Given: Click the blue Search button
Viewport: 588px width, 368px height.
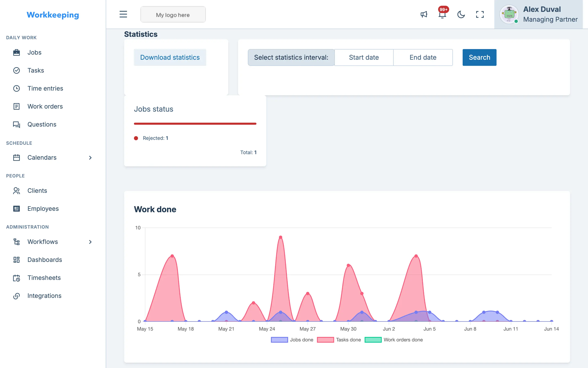Looking at the screenshot, I should coord(479,57).
